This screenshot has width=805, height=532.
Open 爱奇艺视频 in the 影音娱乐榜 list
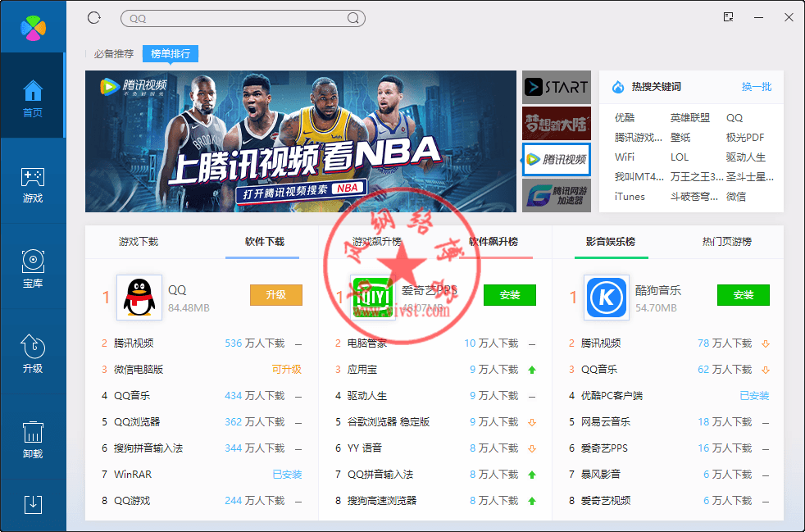(x=606, y=500)
